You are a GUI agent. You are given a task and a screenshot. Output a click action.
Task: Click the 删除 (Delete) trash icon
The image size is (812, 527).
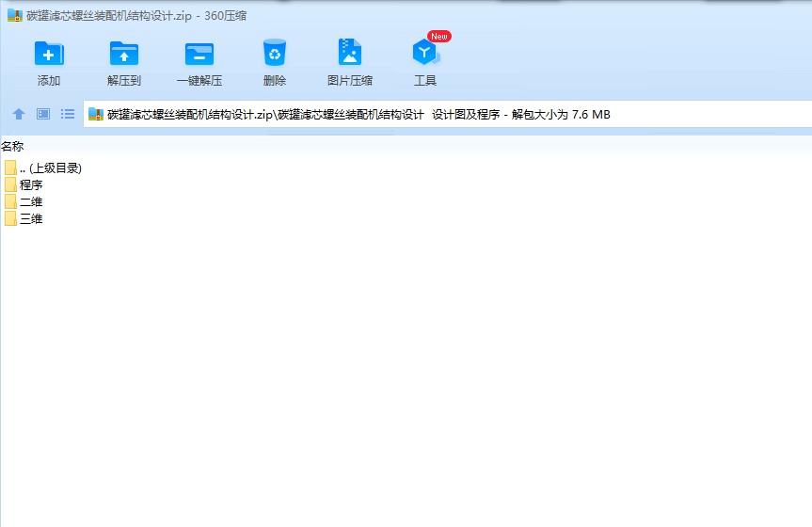click(275, 53)
